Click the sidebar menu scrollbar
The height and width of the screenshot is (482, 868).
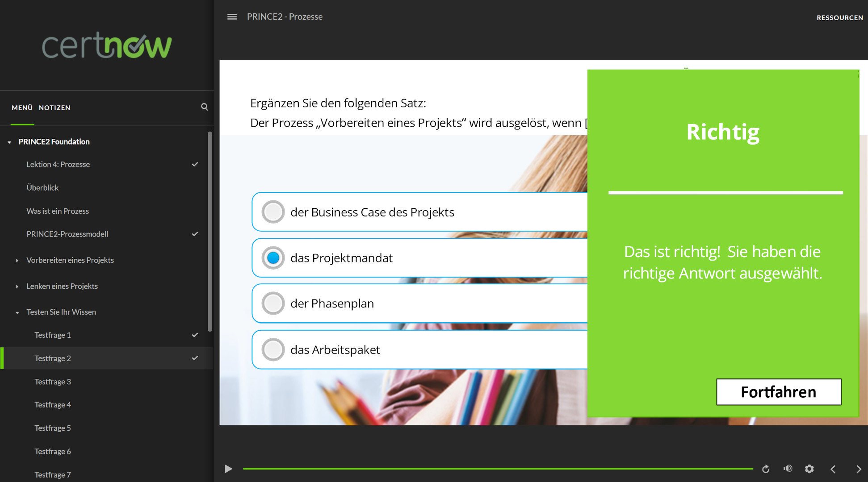click(x=210, y=232)
